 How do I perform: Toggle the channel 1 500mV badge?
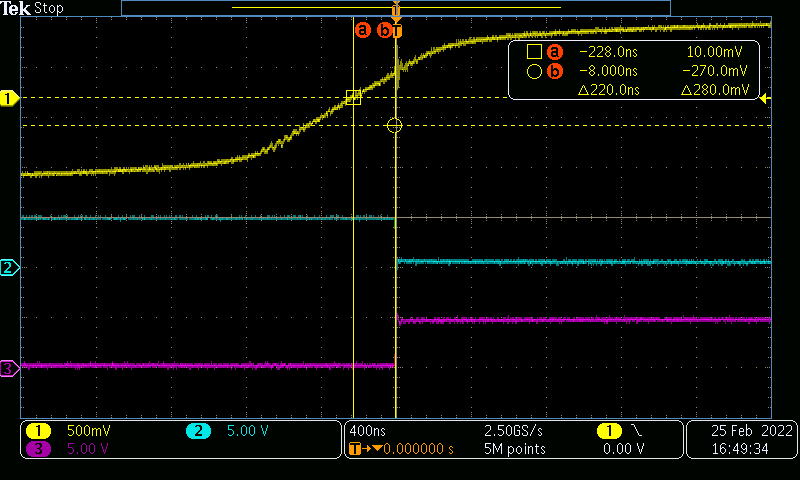click(x=70, y=431)
